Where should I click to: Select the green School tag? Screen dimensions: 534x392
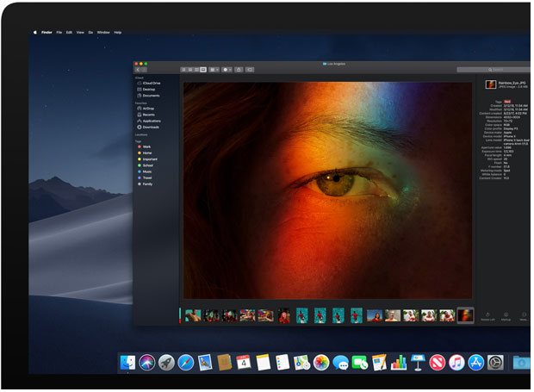coord(146,165)
